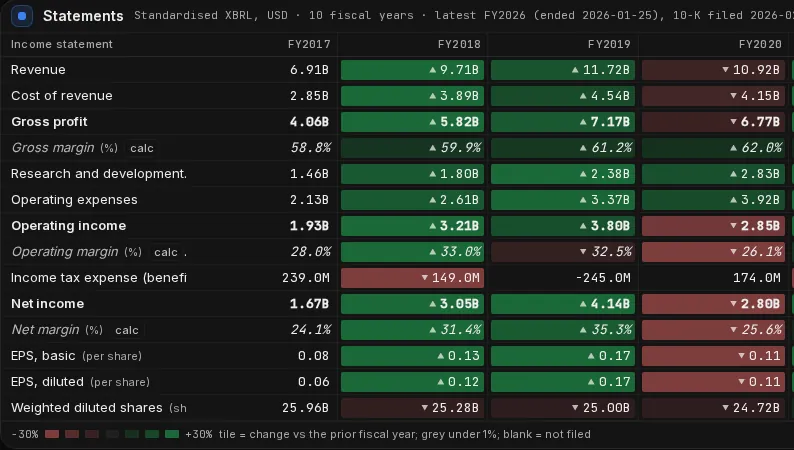Click the Operating expenses row label
Viewport: 794px width, 450px height.
(x=74, y=199)
